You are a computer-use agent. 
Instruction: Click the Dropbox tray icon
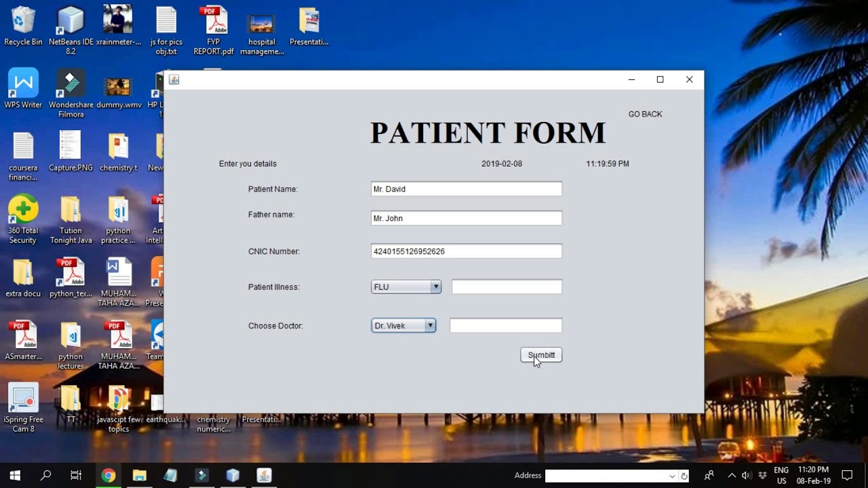click(x=762, y=476)
